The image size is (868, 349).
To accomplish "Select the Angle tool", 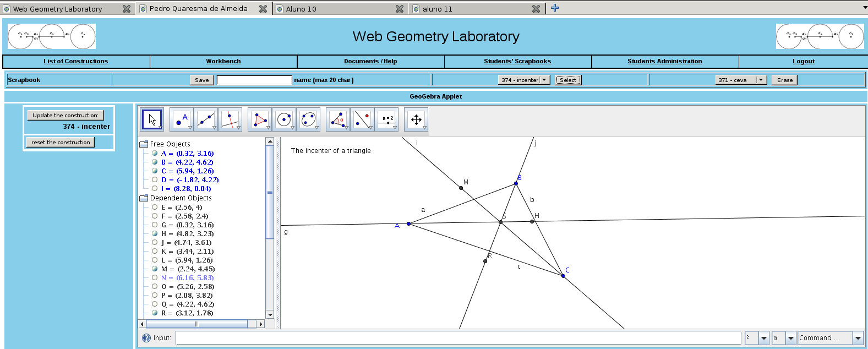I will [338, 119].
